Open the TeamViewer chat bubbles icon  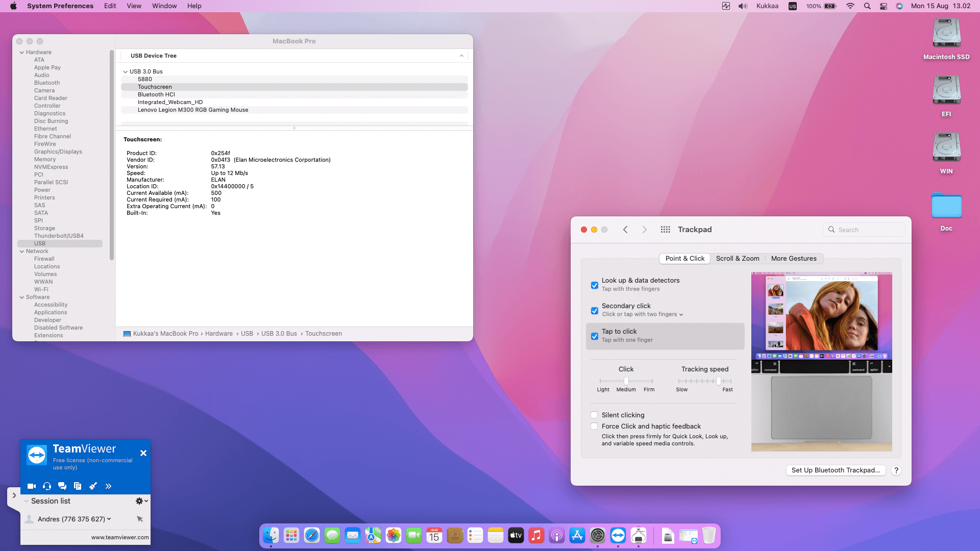coord(62,486)
